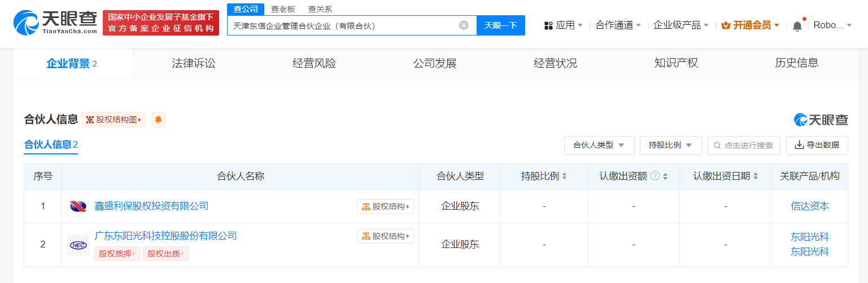Image resolution: width=868 pixels, height=283 pixels.
Task: Switch to 公司发展 tab
Action: click(x=435, y=63)
